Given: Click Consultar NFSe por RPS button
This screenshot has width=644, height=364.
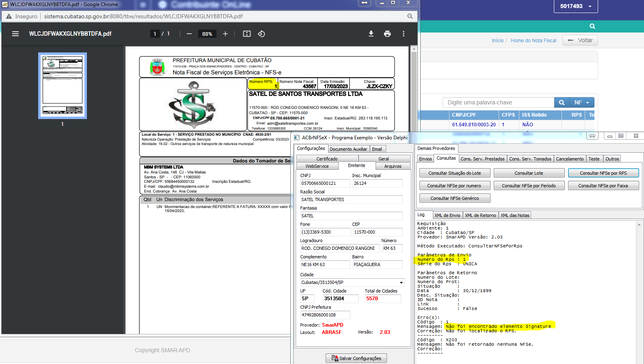Looking at the screenshot, I should [603, 173].
